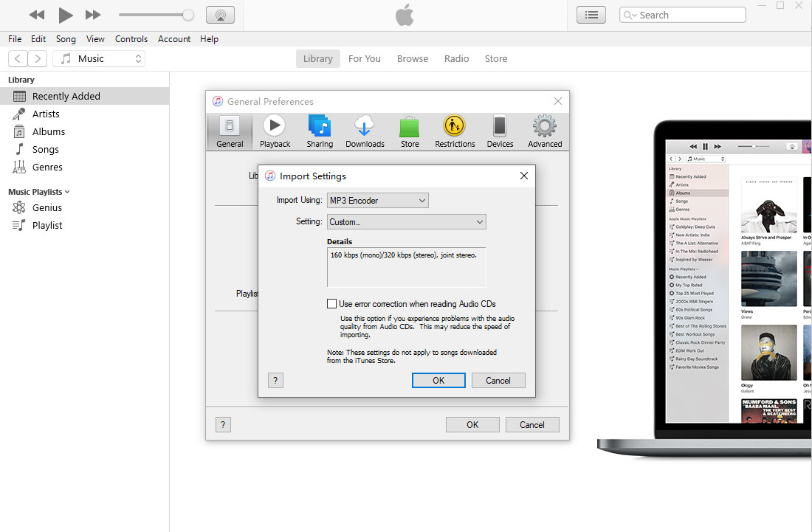Switch to the Store tab
Screen dimensions: 812x532
(x=495, y=58)
